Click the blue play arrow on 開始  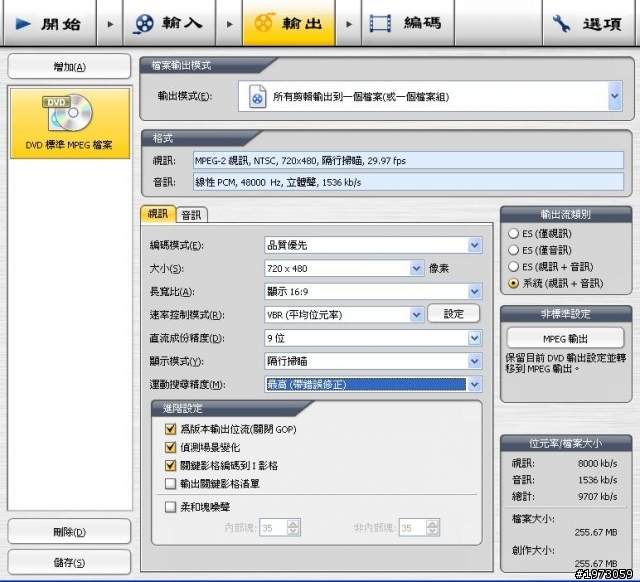pos(23,24)
